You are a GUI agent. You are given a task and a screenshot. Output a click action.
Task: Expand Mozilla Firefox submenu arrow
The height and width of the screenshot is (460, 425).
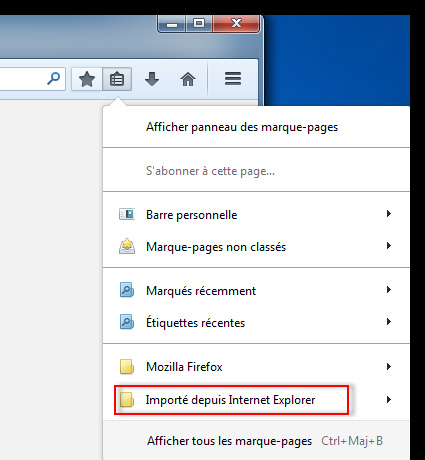click(x=389, y=367)
